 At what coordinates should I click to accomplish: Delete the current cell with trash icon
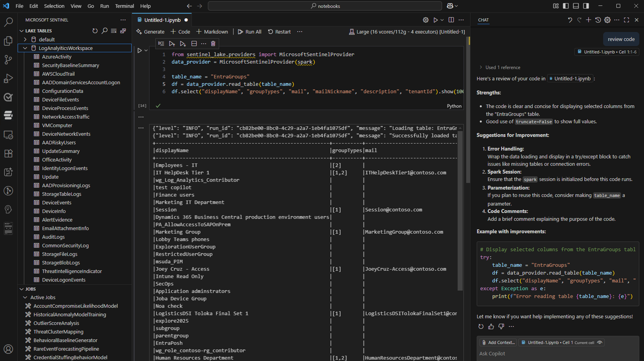pos(213,43)
